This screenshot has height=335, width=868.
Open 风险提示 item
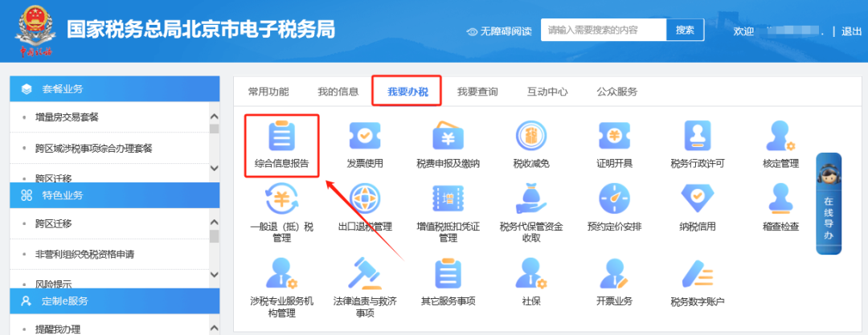(x=53, y=284)
